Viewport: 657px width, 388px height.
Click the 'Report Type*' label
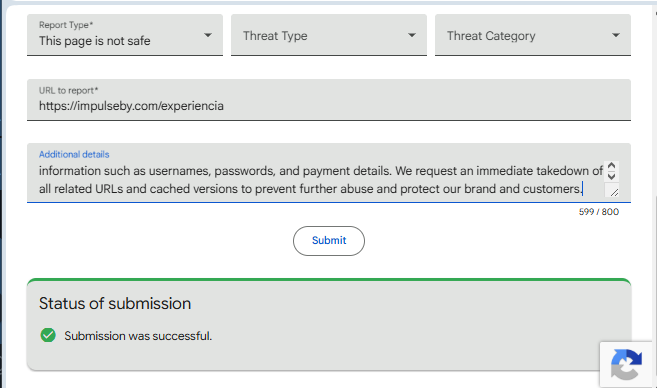(x=66, y=25)
